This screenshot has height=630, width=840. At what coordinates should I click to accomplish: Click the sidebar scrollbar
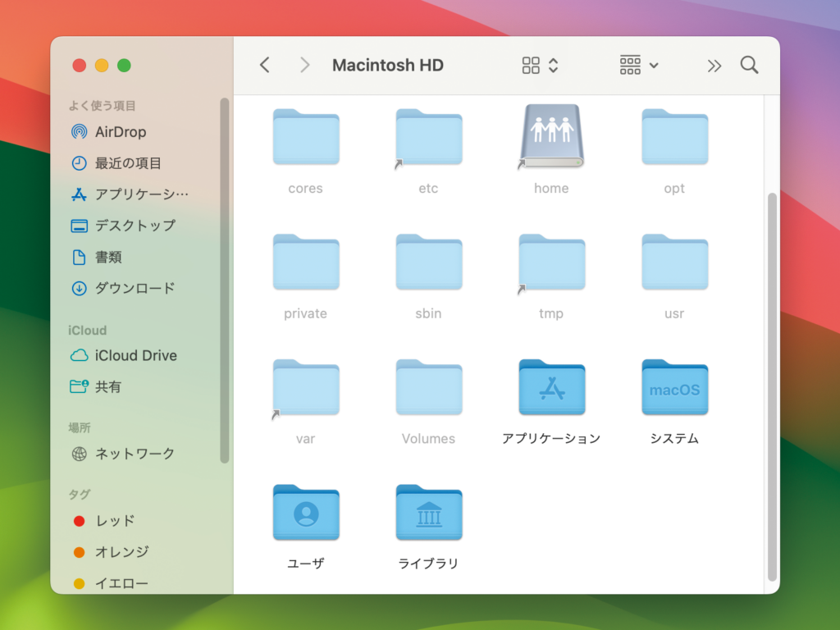(x=225, y=281)
